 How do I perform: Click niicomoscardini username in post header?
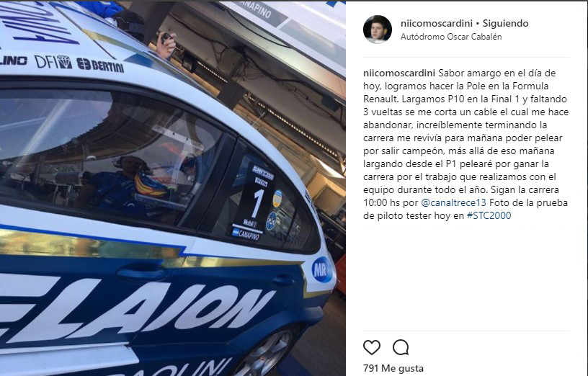tap(437, 23)
